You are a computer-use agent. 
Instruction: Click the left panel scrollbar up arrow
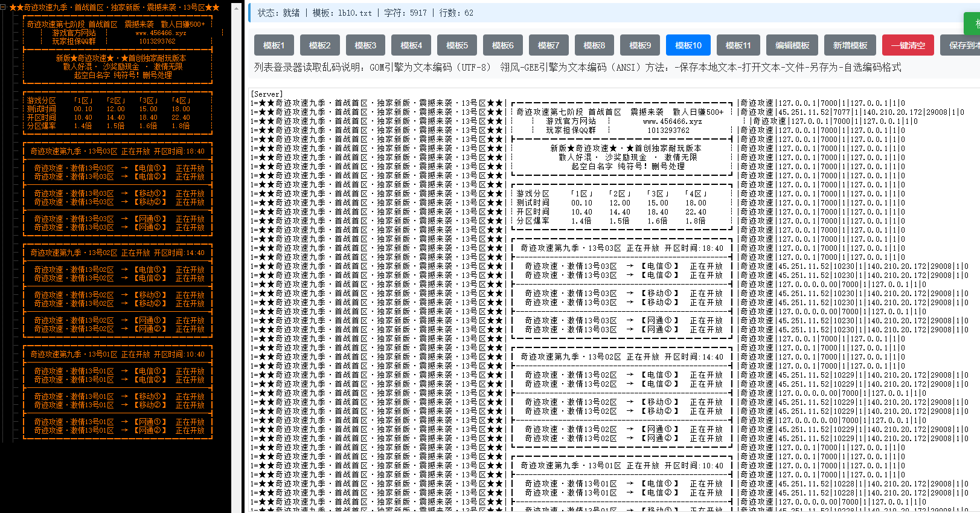236,8
